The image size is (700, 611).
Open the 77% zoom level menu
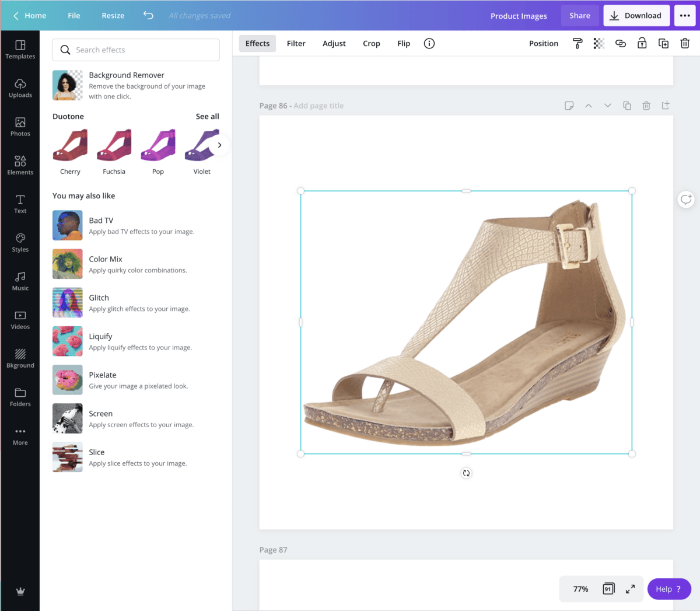(580, 589)
